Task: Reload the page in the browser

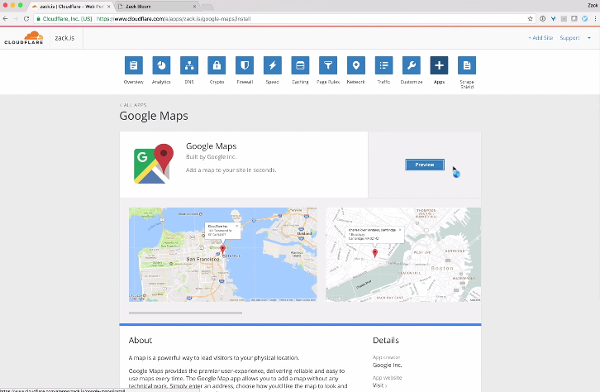Action: 26,18
